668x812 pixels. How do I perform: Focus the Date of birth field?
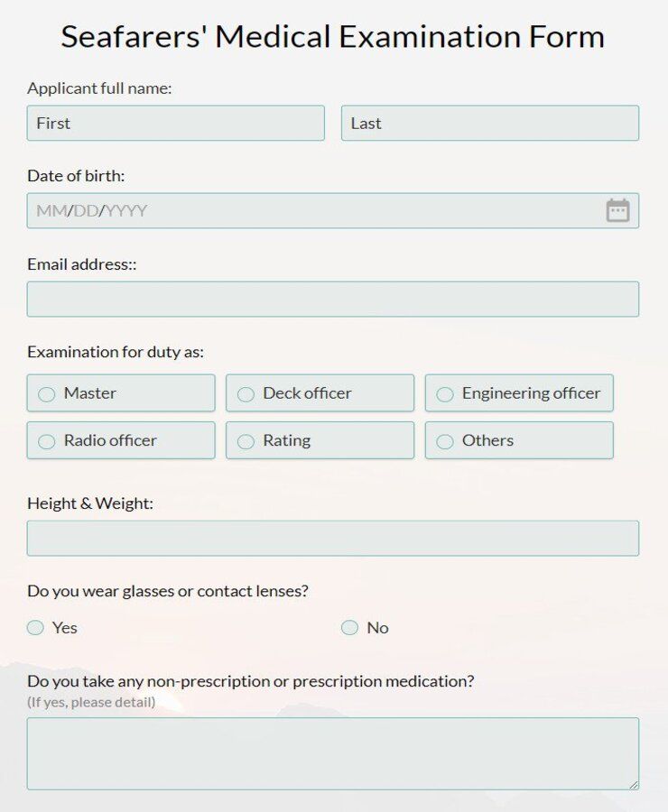[x=271, y=210]
